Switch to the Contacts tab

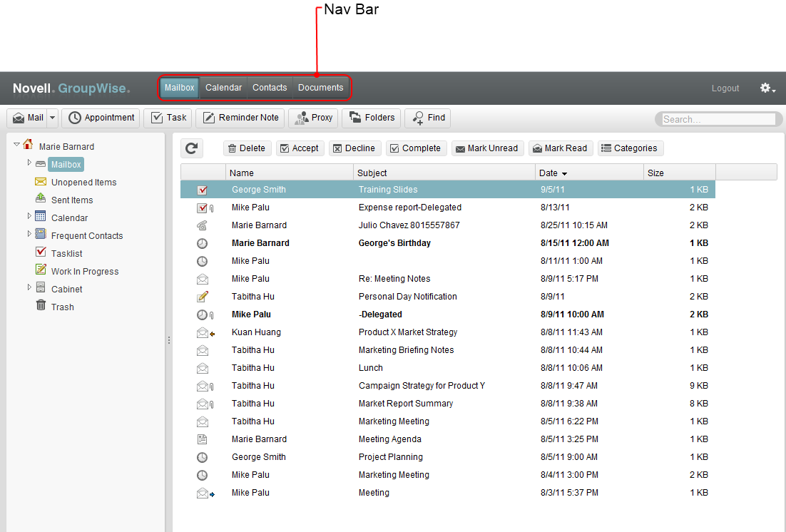[270, 88]
